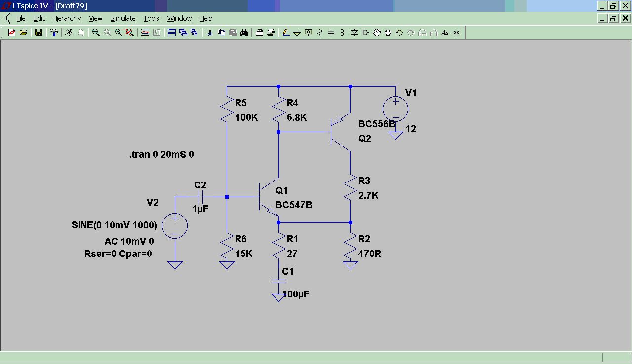Open the Component gate icon
632x364 pixels.
(x=365, y=33)
